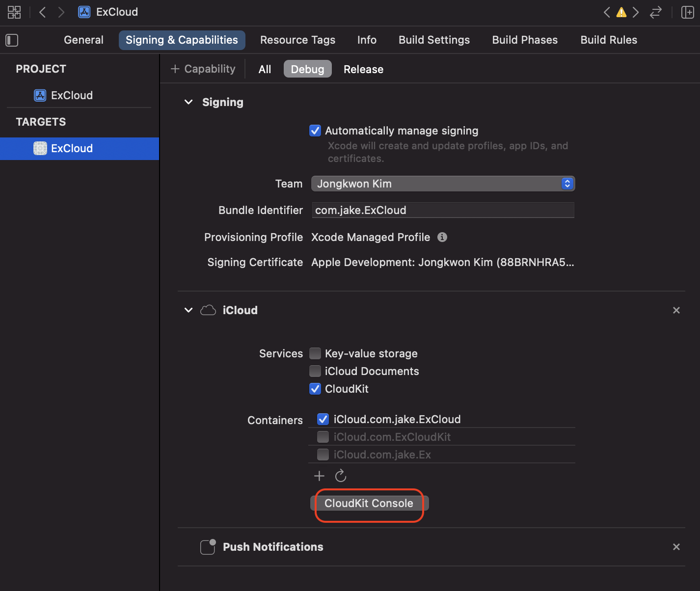
Task: Go forward with the right chevron
Action: (x=61, y=12)
